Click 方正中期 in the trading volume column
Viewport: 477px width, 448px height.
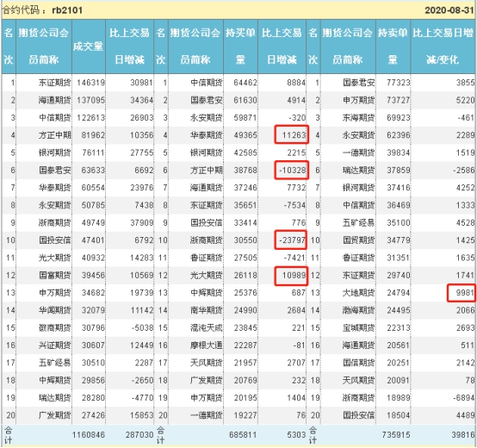55,135
